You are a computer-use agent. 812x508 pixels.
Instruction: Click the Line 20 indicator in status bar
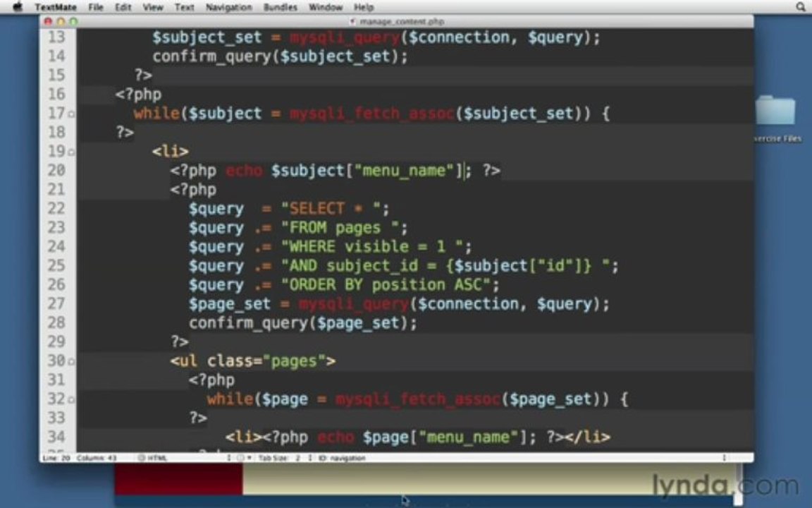click(56, 458)
